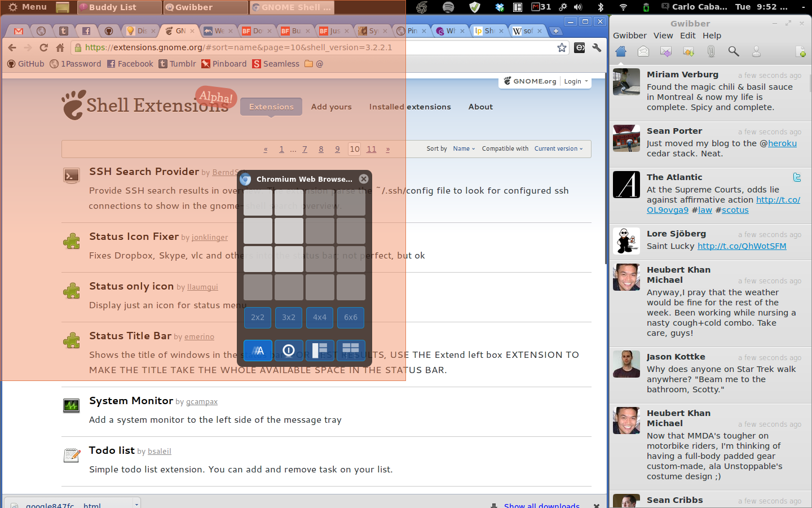Toggle the gTile animation power button
The image size is (812, 508).
(289, 351)
